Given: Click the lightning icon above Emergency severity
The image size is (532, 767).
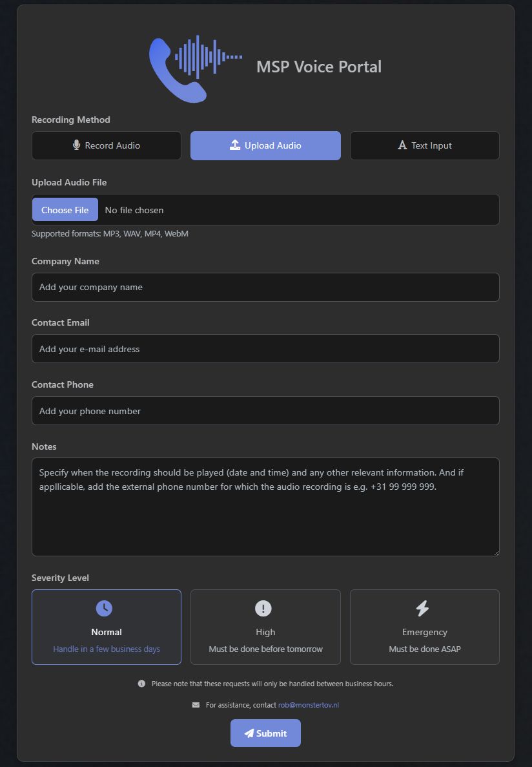Looking at the screenshot, I should (424, 607).
